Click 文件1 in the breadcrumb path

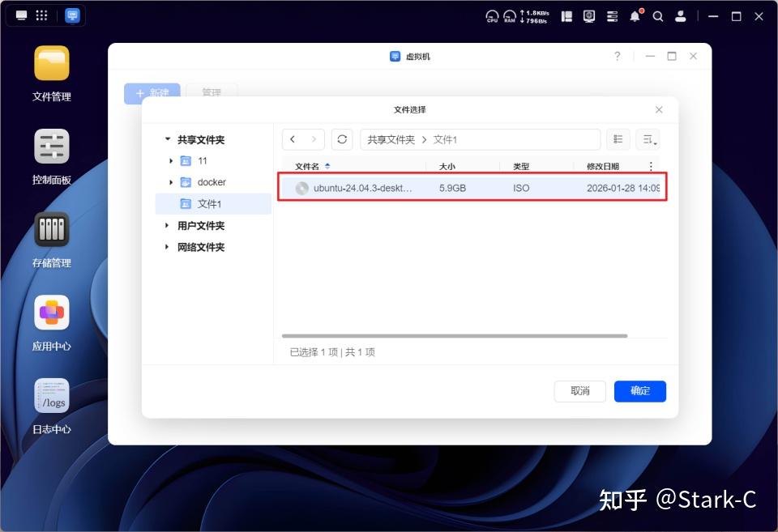pyautogui.click(x=445, y=139)
